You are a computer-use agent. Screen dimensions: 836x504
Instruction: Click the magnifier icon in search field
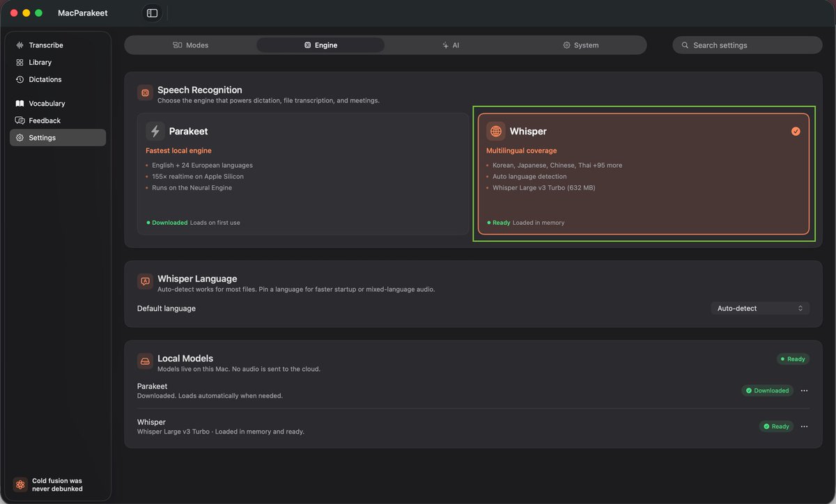(685, 45)
